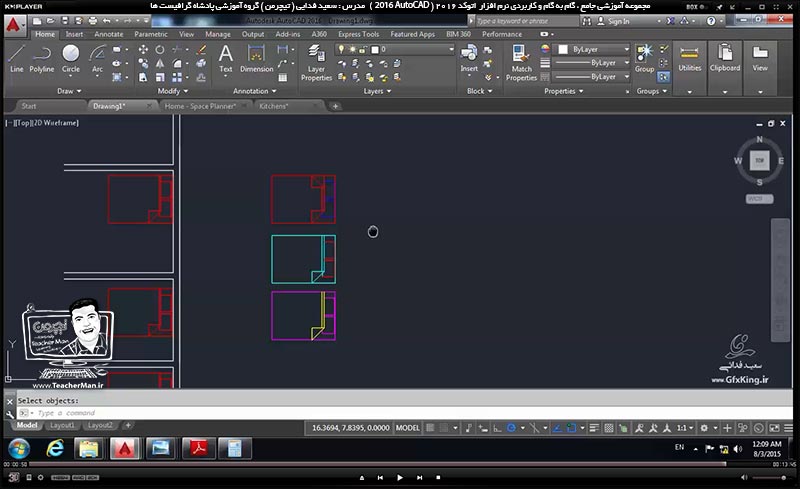Toggle object snap in status bar

pos(571,428)
